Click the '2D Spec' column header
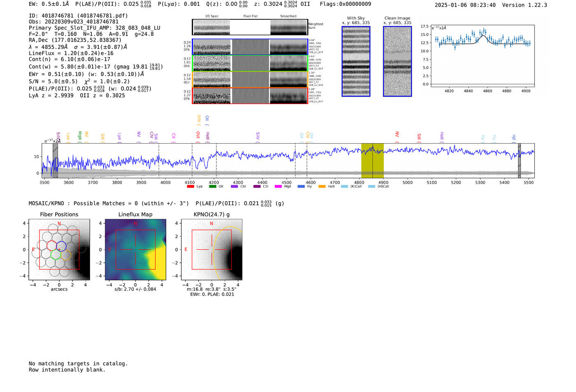Image resolution: width=576 pixels, height=392 pixels. coord(212,16)
